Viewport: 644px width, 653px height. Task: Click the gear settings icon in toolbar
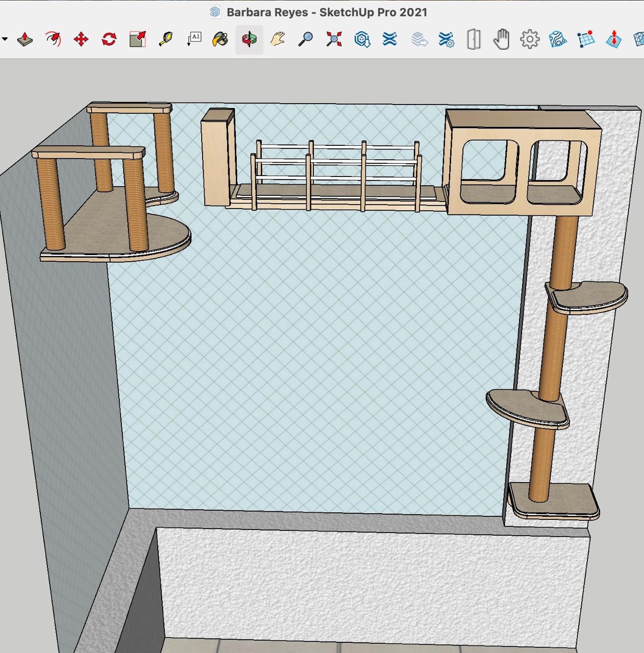pos(530,39)
